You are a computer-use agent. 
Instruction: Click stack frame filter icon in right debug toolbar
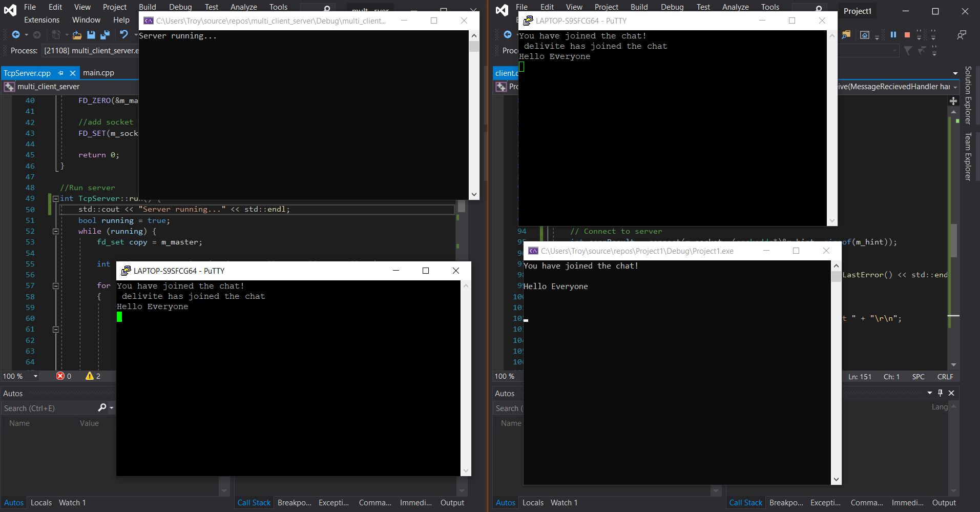(x=908, y=50)
